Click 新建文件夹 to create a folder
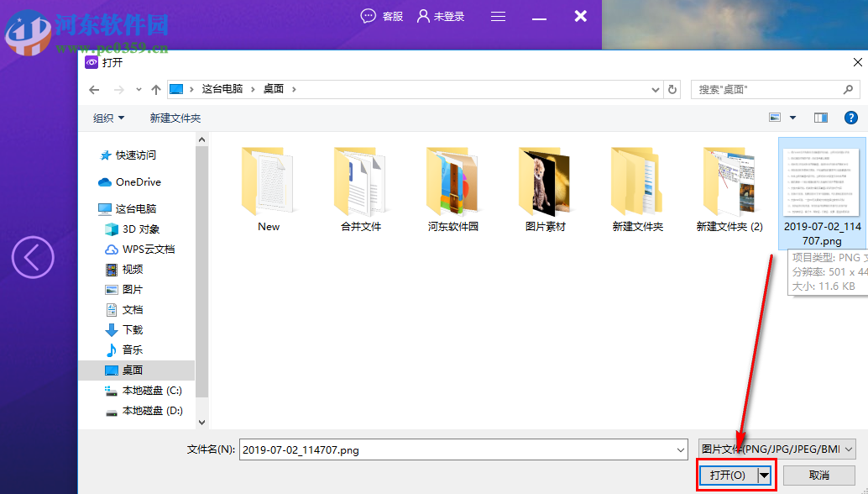Image resolution: width=868 pixels, height=494 pixels. point(175,117)
